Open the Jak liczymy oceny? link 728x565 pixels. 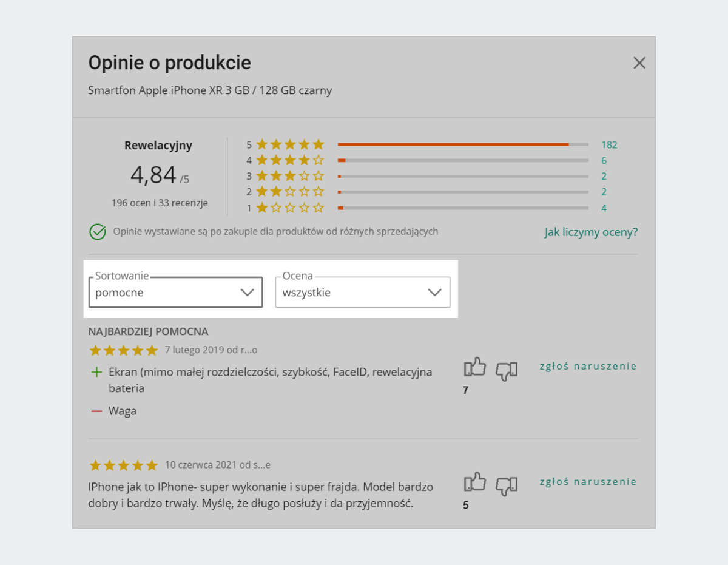click(591, 232)
